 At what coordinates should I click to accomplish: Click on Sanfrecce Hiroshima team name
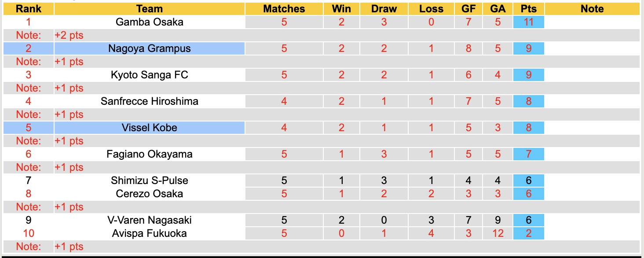(x=150, y=101)
